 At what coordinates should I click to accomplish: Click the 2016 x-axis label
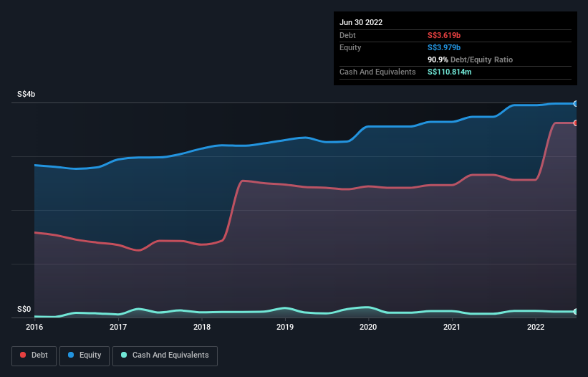pos(34,327)
